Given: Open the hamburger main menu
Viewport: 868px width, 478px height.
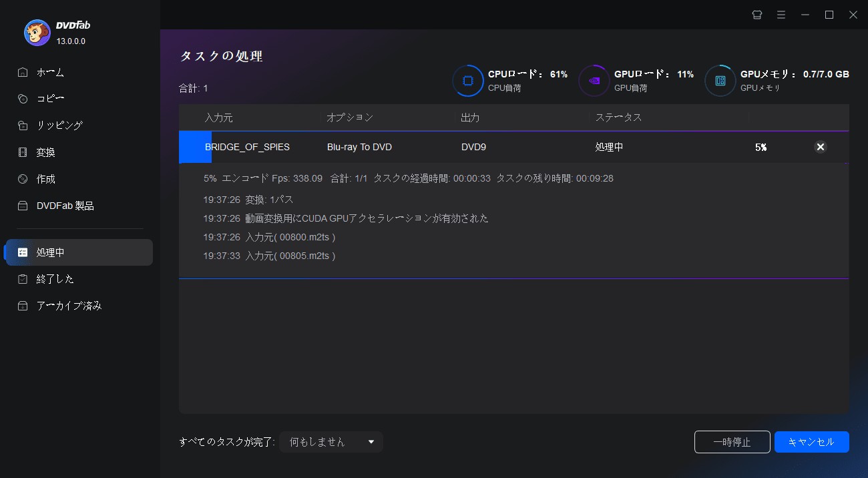Looking at the screenshot, I should (781, 15).
